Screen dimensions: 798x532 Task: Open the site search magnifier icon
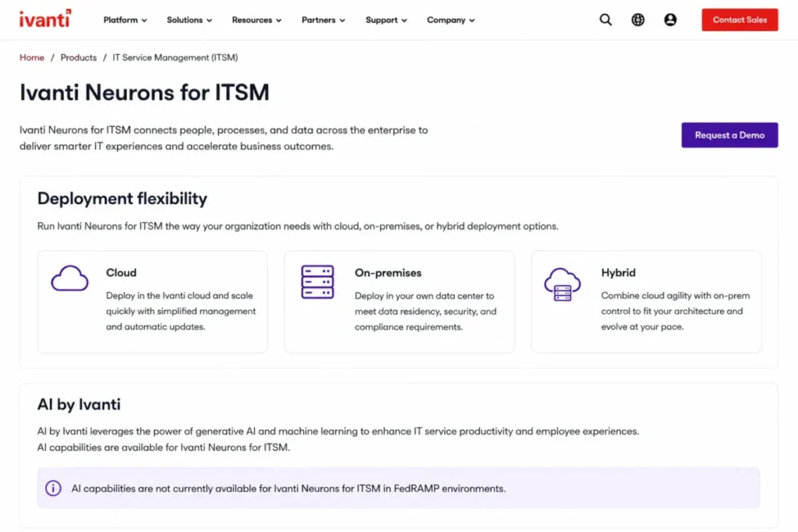[605, 19]
